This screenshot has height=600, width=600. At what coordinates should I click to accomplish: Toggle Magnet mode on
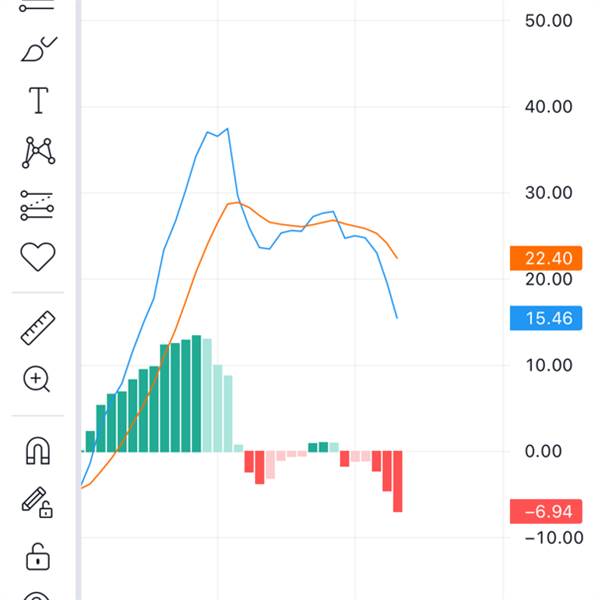click(x=38, y=450)
